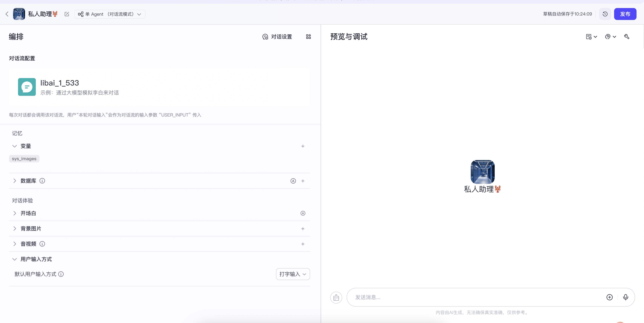Image resolution: width=644 pixels, height=323 pixels.
Task: Add a new variable with plus icon
Action: click(x=303, y=146)
